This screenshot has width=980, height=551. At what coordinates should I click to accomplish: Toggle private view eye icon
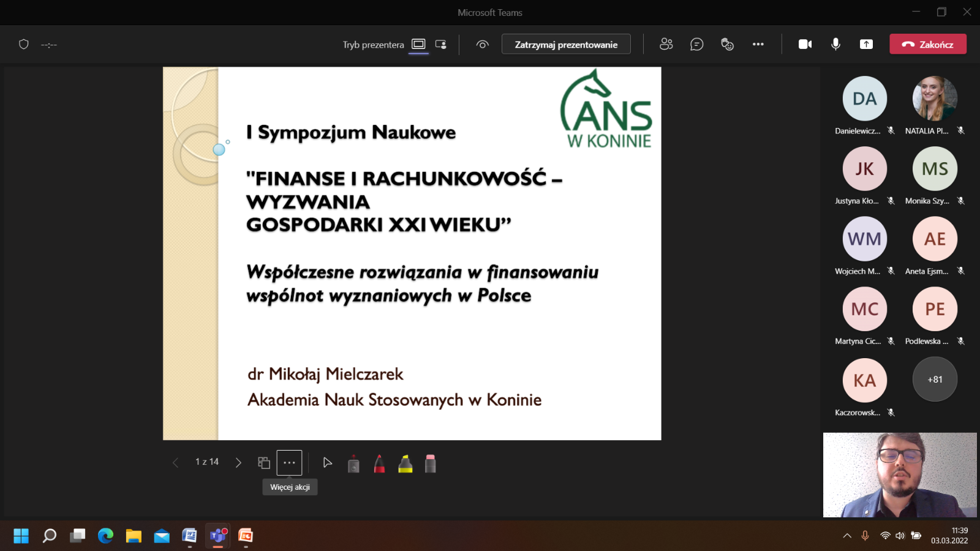(x=483, y=44)
